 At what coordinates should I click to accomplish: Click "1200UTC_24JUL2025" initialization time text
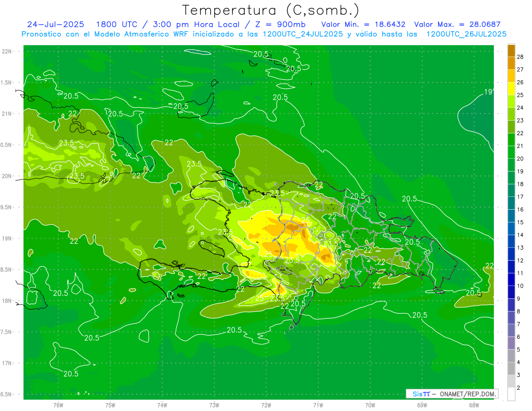(x=303, y=34)
